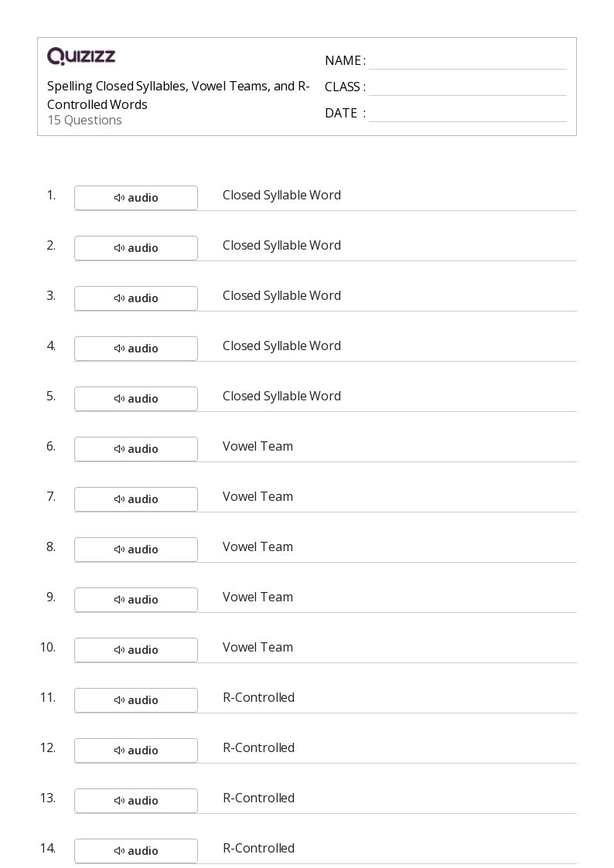Play the audio for question 2
Image resolution: width=614 pixels, height=868 pixels.
tap(135, 248)
